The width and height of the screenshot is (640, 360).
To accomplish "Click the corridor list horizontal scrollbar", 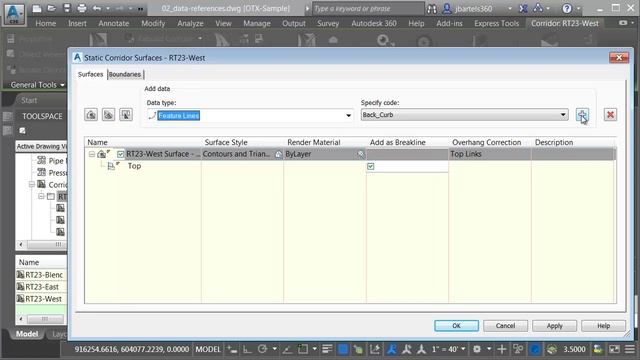I will [x=41, y=319].
